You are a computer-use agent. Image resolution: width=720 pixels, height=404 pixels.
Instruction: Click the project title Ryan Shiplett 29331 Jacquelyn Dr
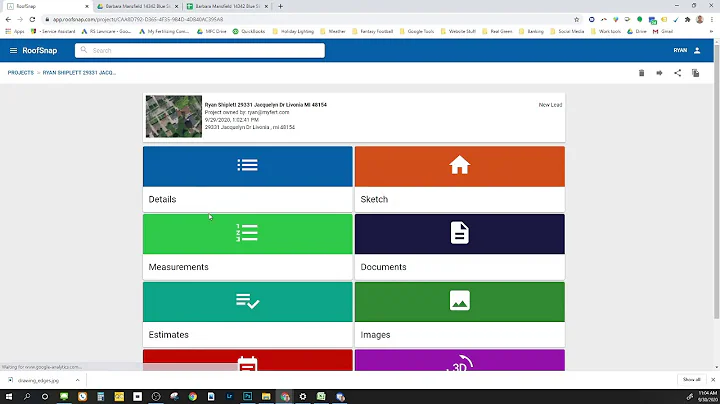coord(265,105)
